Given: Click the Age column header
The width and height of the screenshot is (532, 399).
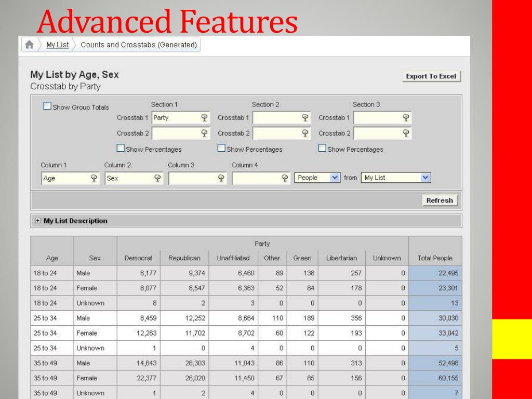Looking at the screenshot, I should tap(52, 258).
